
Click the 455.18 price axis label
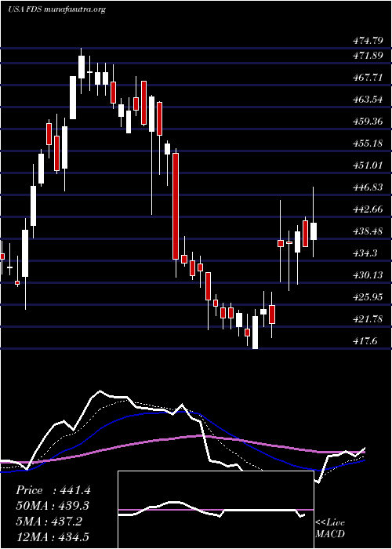[x=368, y=144]
